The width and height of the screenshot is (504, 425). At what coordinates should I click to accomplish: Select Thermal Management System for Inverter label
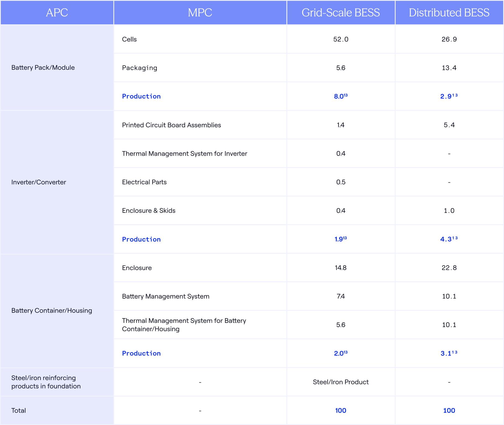point(185,154)
